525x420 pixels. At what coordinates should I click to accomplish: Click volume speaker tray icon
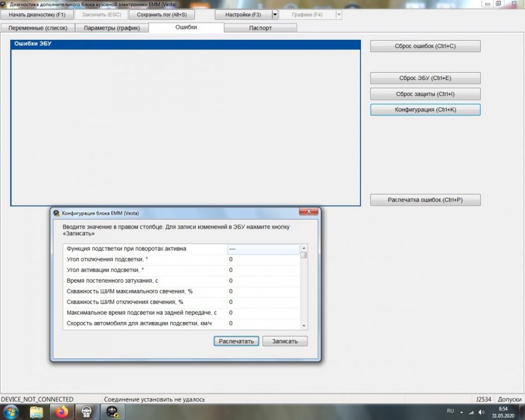(481, 412)
